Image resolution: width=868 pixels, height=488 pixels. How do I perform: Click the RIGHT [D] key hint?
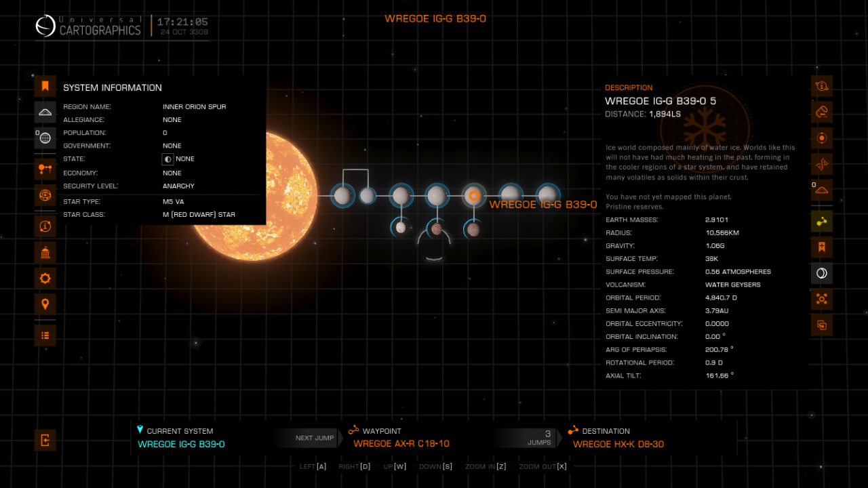point(354,466)
